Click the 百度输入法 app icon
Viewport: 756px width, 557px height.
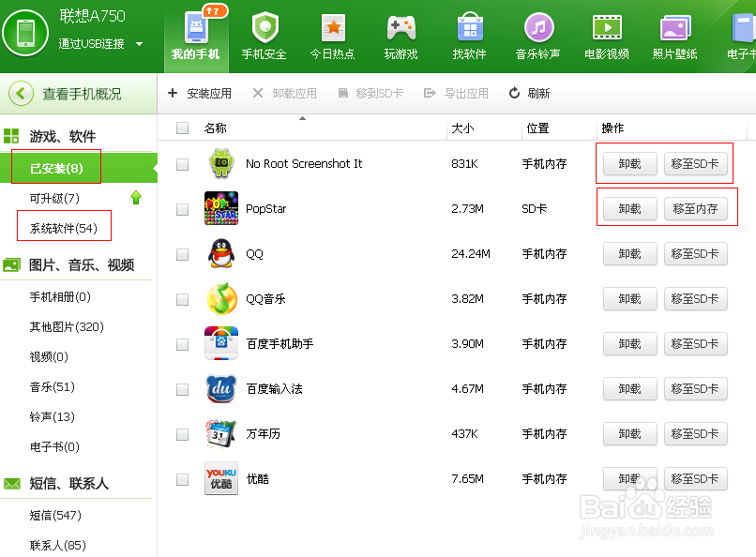click(221, 388)
